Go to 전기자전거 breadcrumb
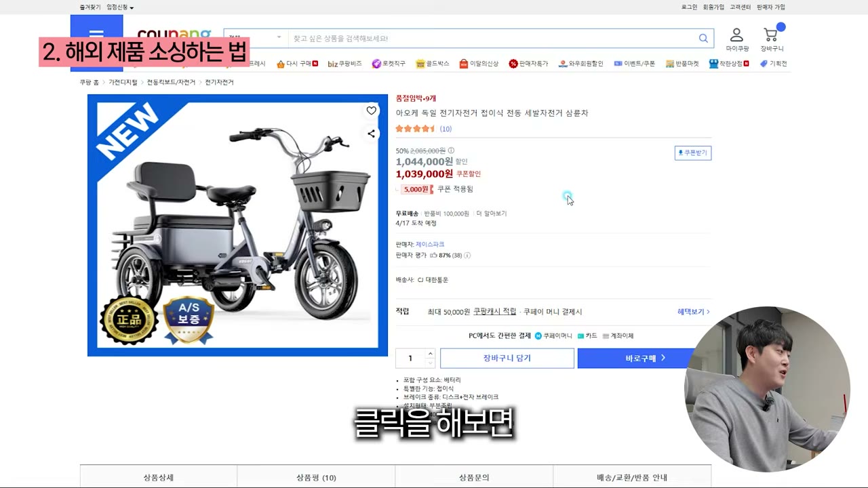Image resolution: width=868 pixels, height=488 pixels. [x=219, y=82]
